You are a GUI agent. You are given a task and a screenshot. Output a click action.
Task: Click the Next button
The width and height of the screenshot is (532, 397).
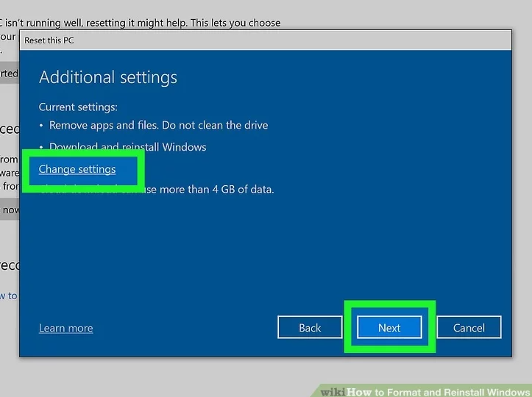[389, 328]
